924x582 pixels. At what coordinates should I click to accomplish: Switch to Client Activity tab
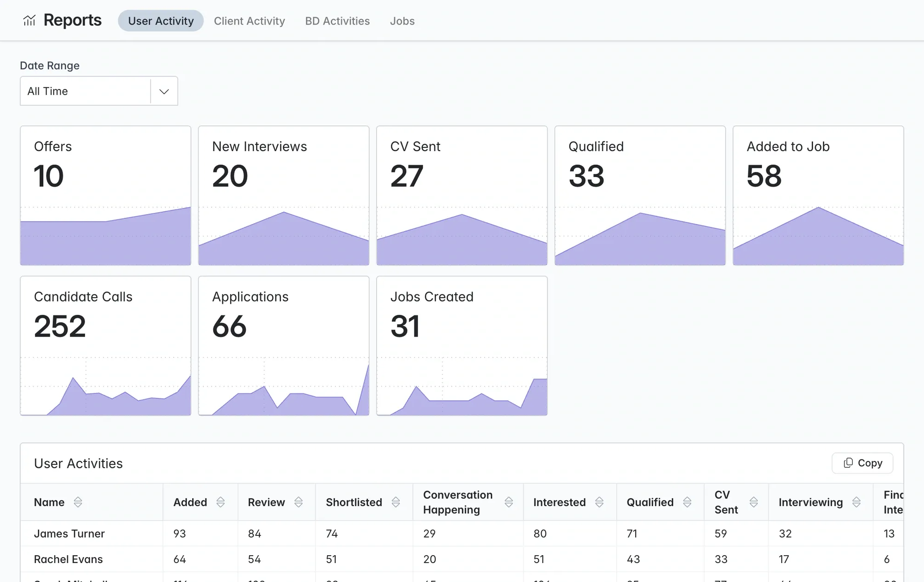pos(249,21)
